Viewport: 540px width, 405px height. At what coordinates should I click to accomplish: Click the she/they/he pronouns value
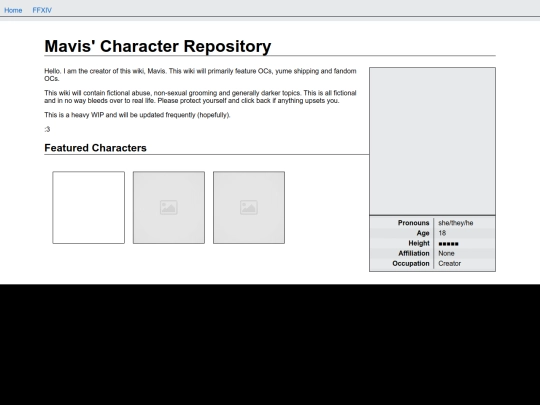456,223
